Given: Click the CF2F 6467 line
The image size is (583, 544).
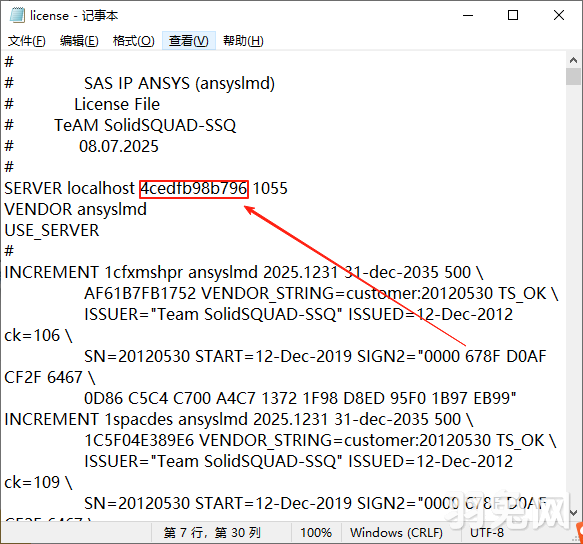Looking at the screenshot, I should [50, 378].
